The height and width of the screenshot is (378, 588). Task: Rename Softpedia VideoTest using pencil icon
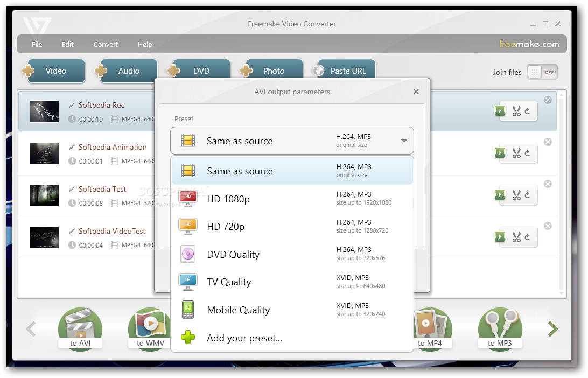coord(72,231)
